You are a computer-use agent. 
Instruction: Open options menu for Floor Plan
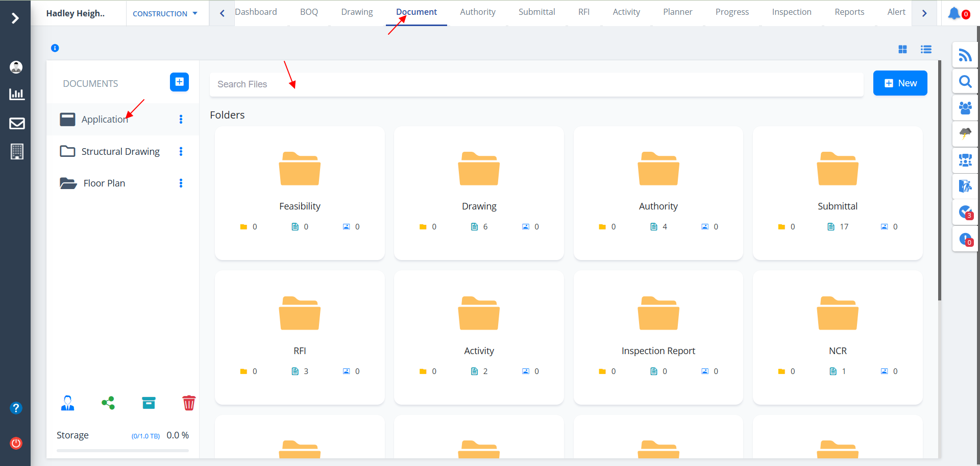181,183
